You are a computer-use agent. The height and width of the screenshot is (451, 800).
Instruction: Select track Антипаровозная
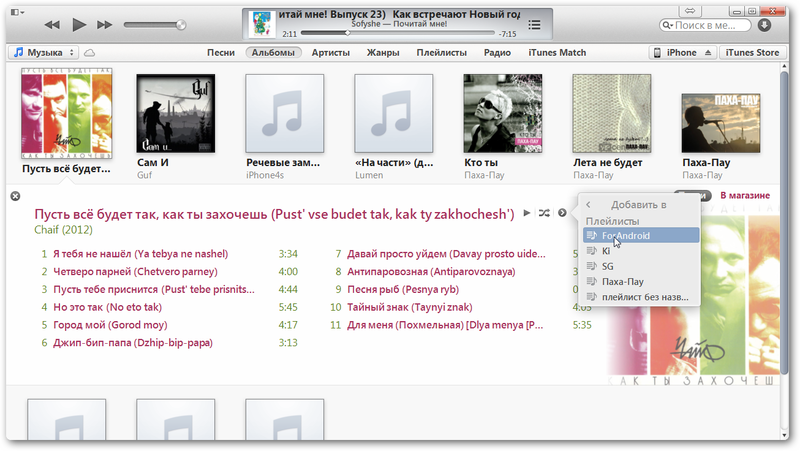point(431,271)
